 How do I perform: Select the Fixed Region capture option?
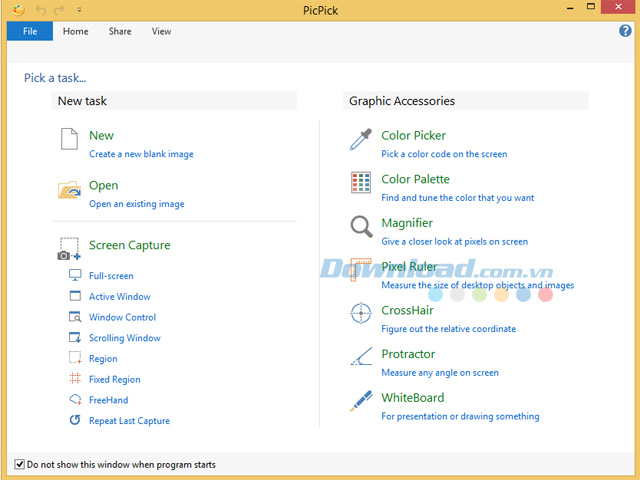pyautogui.click(x=114, y=380)
